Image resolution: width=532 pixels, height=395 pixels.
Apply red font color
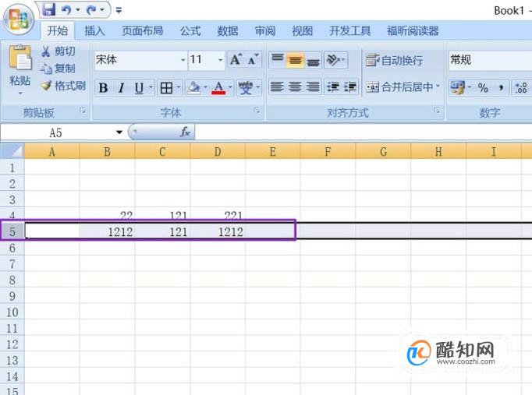coord(218,88)
